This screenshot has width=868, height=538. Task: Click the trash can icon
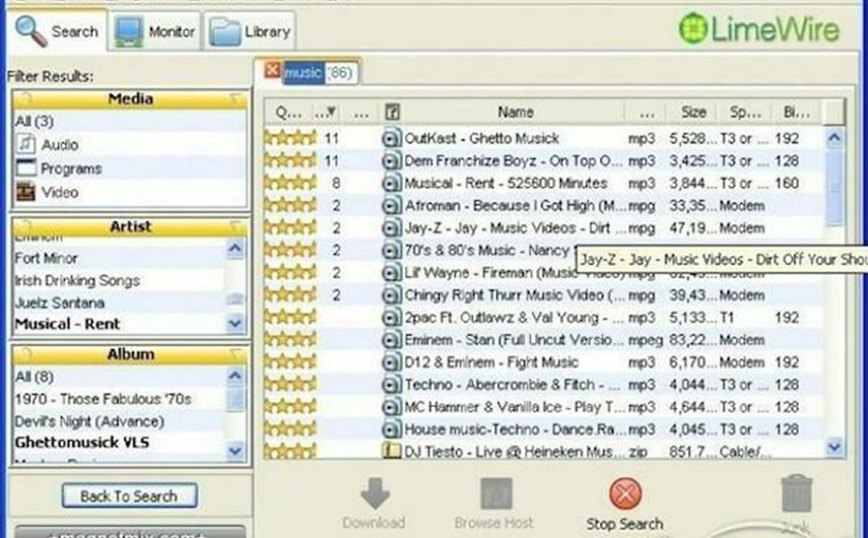(797, 493)
